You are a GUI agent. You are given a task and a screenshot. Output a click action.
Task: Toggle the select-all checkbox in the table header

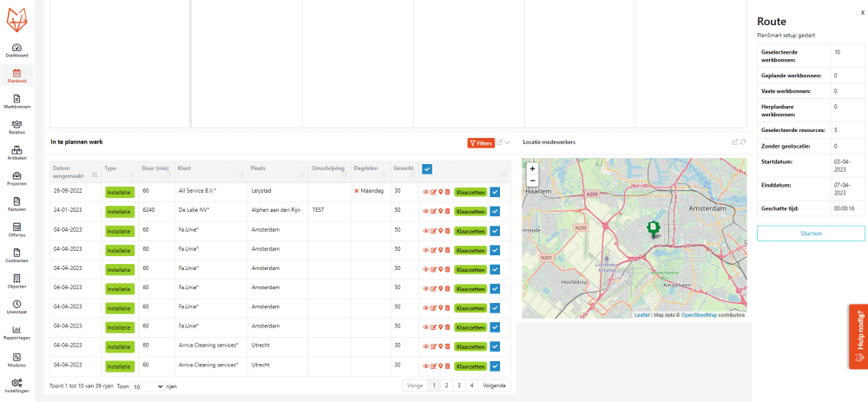[427, 169]
